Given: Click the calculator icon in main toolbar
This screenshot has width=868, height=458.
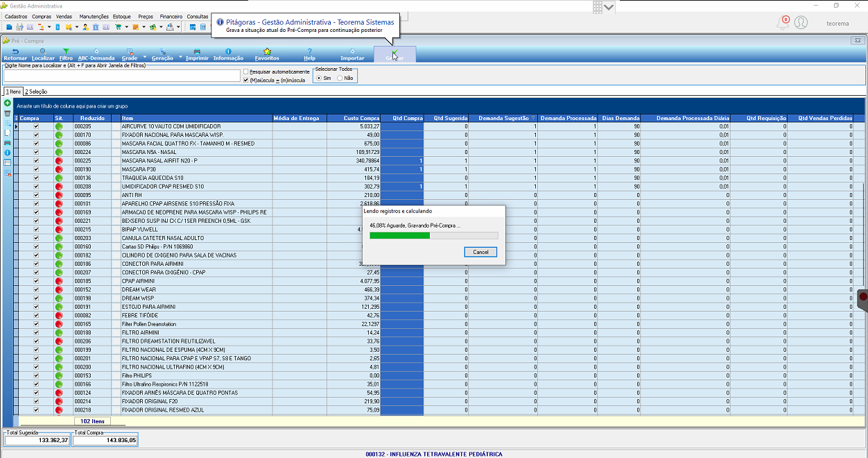Looking at the screenshot, I should (x=203, y=27).
